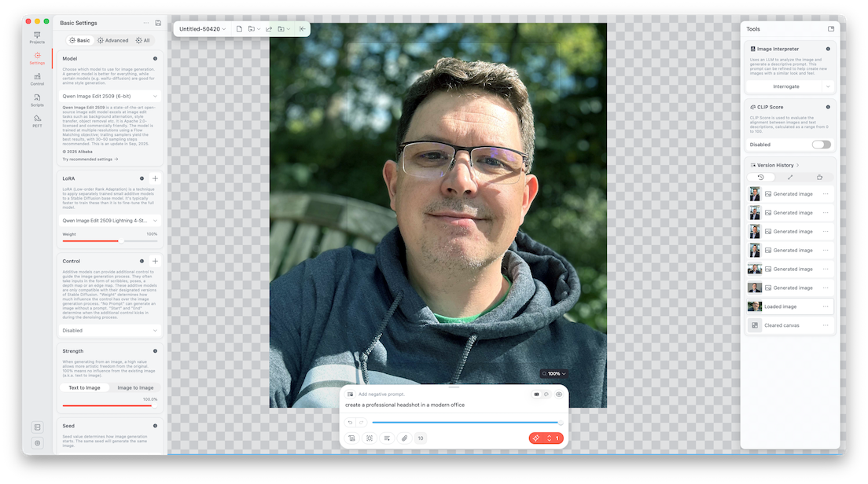Click the new blank canvas icon
This screenshot has width=868, height=484.
tap(239, 29)
